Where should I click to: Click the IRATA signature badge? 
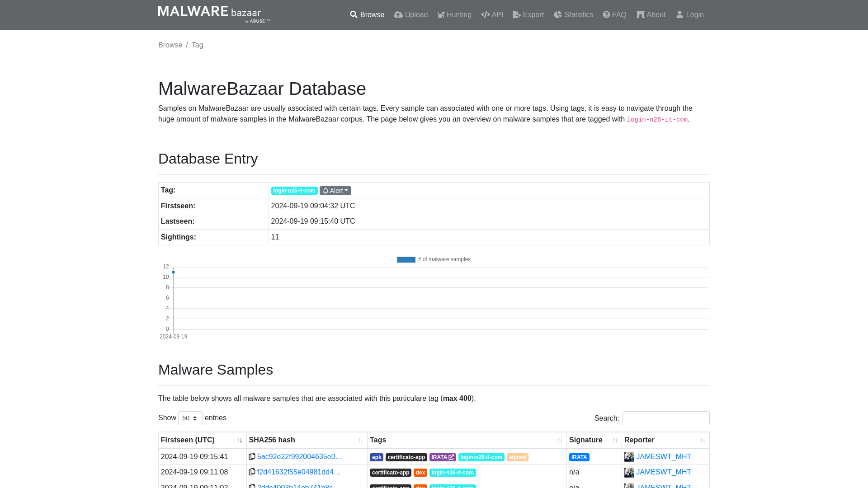tap(579, 457)
